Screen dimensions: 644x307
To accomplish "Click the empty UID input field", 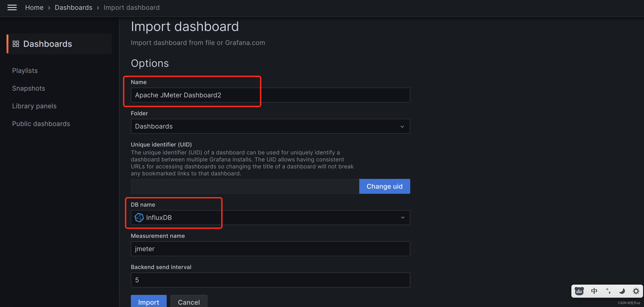I will point(245,186).
